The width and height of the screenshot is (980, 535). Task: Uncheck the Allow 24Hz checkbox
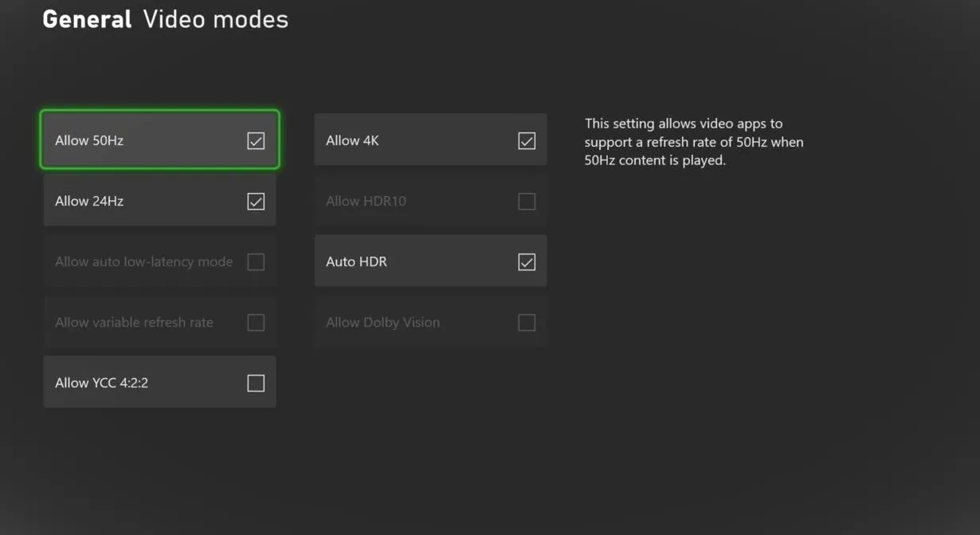point(256,202)
